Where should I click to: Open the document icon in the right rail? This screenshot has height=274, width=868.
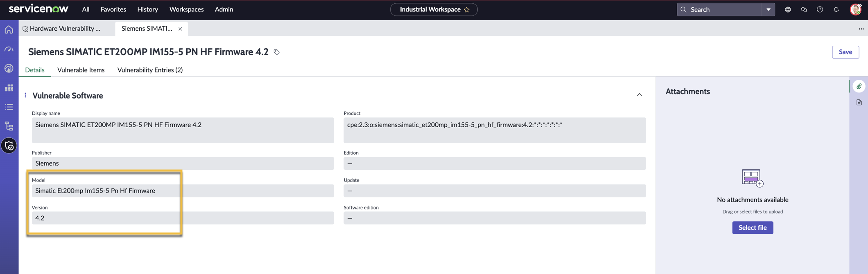(859, 102)
